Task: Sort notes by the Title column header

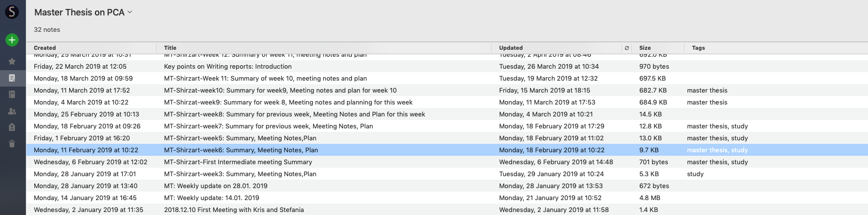Action: coord(170,48)
